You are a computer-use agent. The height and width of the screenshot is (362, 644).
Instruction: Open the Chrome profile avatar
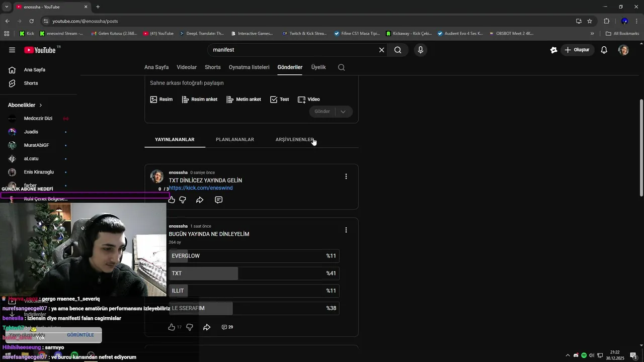tap(624, 21)
